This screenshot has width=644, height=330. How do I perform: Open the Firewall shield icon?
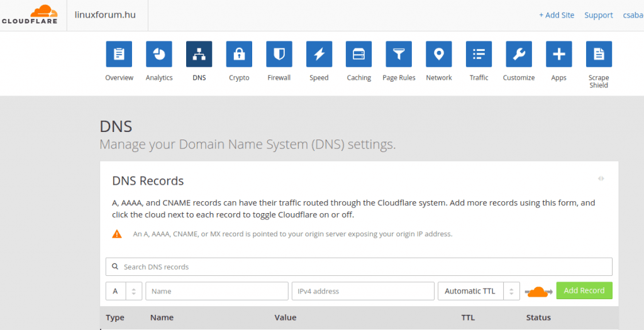[x=279, y=55]
